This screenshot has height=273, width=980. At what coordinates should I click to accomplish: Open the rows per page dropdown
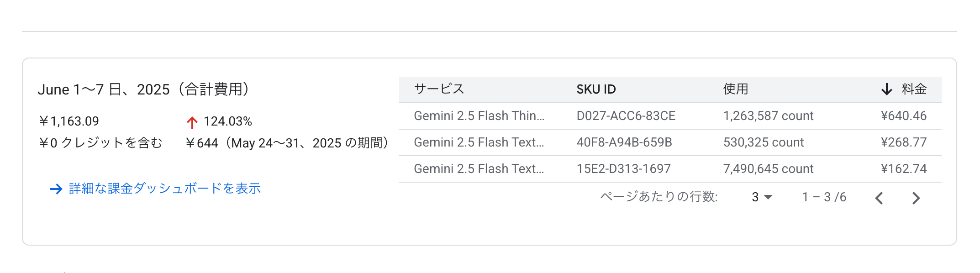point(762,197)
